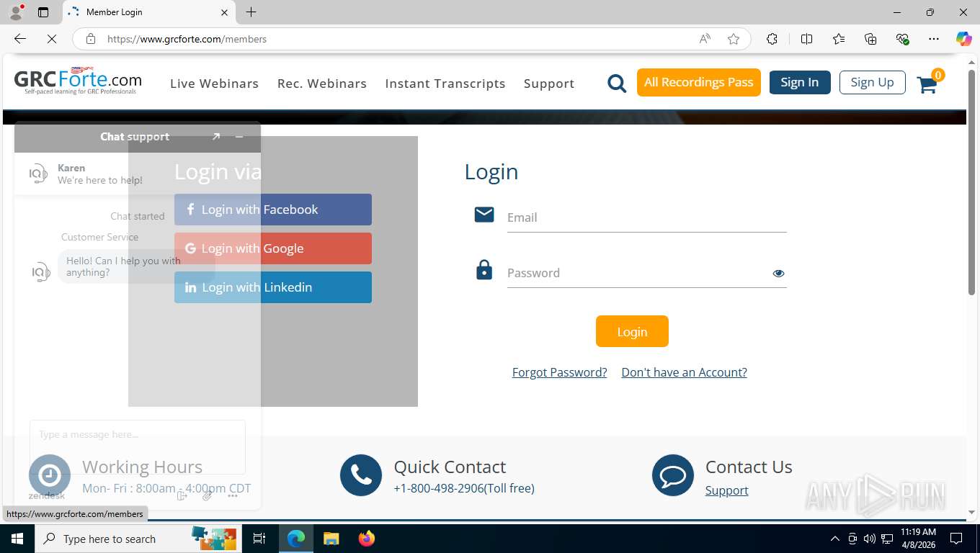This screenshot has width=980, height=553.
Task: Close the Member Login tab
Action: [x=224, y=12]
